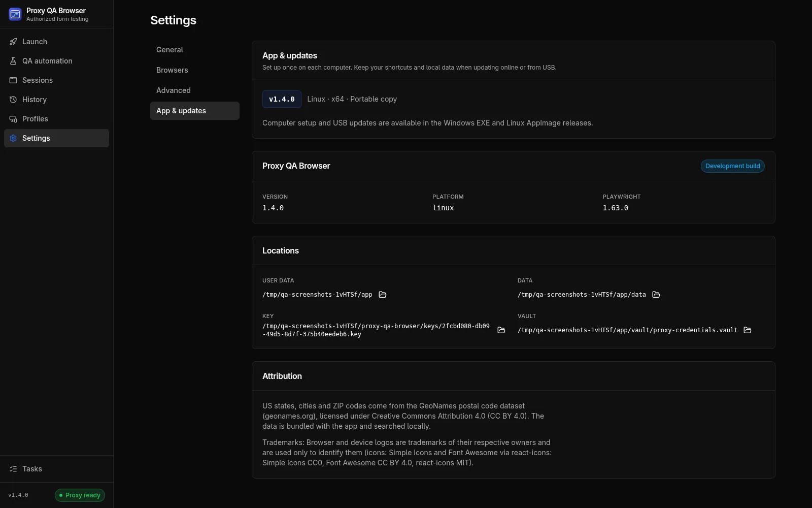Go to QA automation
Image resolution: width=812 pixels, height=508 pixels.
click(x=56, y=61)
